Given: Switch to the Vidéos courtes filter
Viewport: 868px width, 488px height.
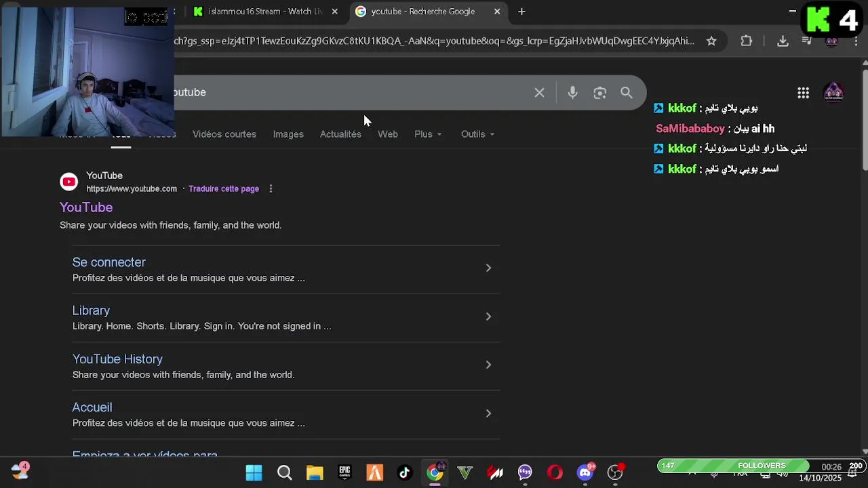Looking at the screenshot, I should (x=224, y=134).
